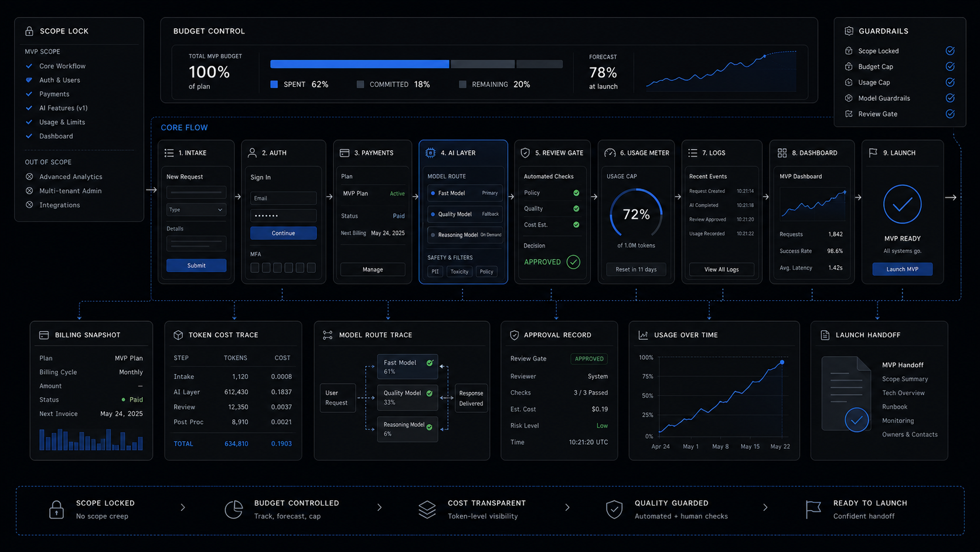
Task: Select the PII filter tag
Action: 435,272
